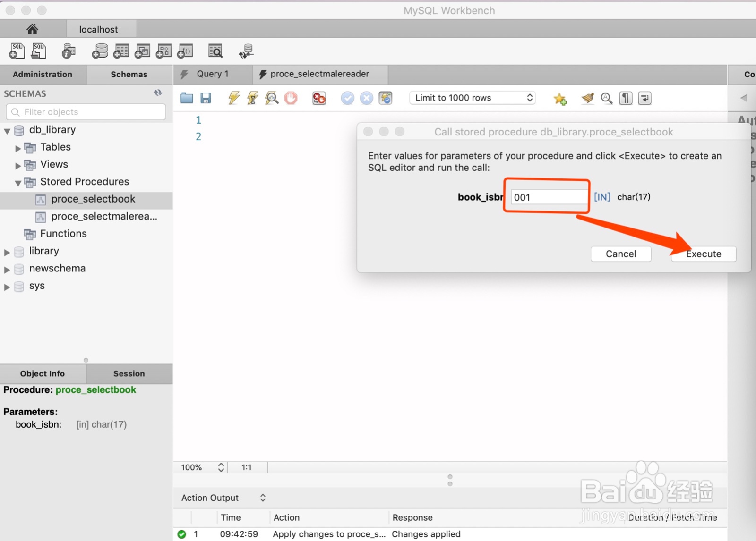Open Limit to 1000 rows dropdown
This screenshot has height=541, width=756.
[x=472, y=98]
